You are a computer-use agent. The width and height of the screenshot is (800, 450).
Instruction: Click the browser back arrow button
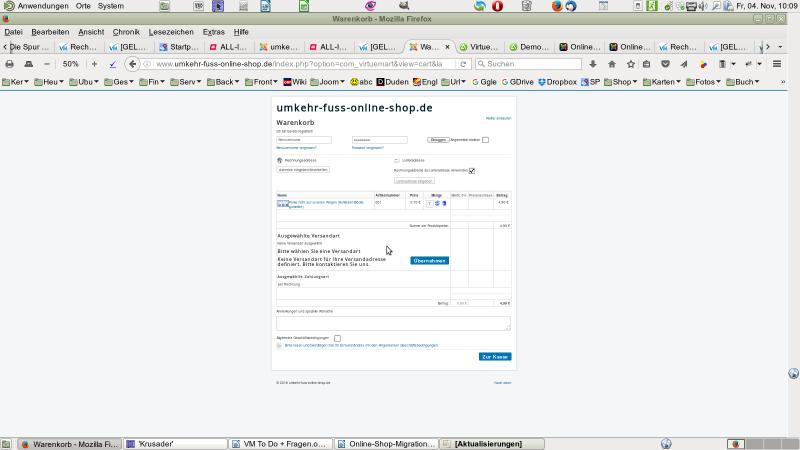pyautogui.click(x=132, y=64)
